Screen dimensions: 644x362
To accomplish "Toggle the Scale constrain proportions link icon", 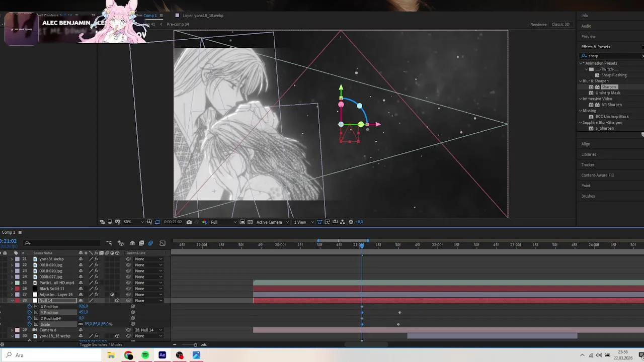I will click(80, 324).
